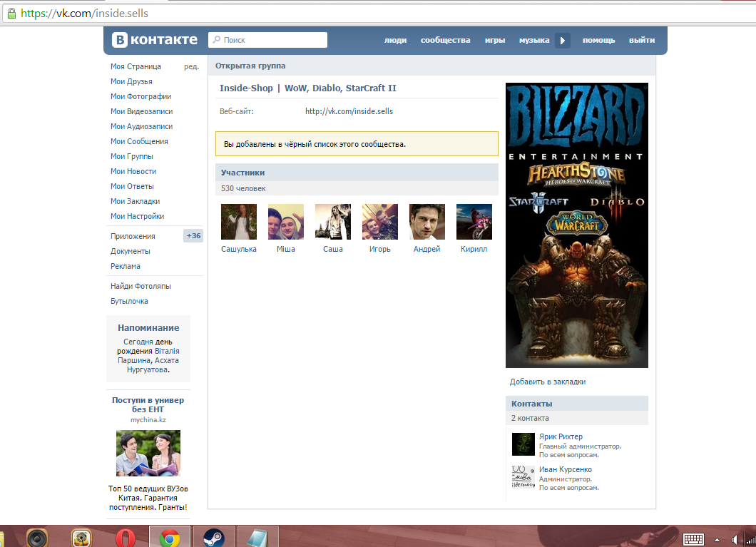Click выйти to log out

(642, 40)
